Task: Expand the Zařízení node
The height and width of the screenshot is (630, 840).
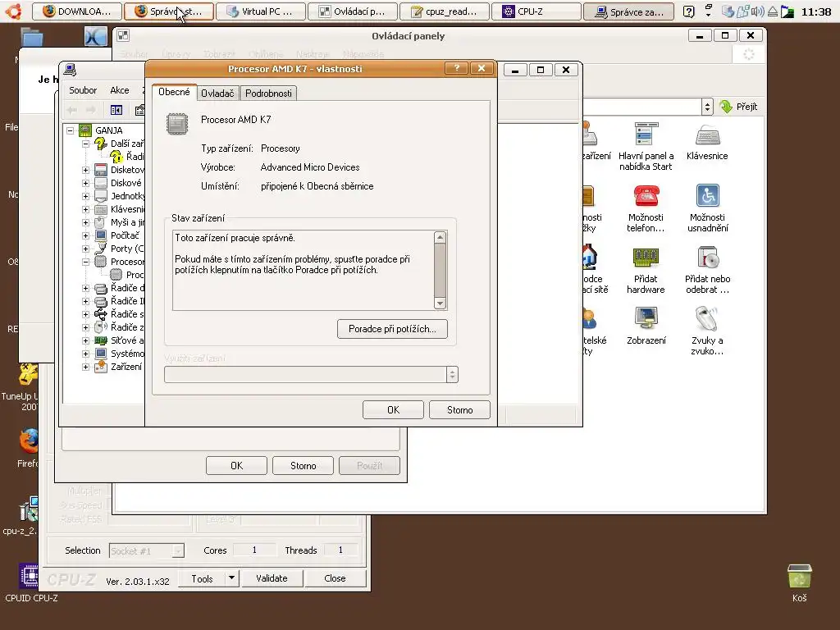Action: point(85,367)
